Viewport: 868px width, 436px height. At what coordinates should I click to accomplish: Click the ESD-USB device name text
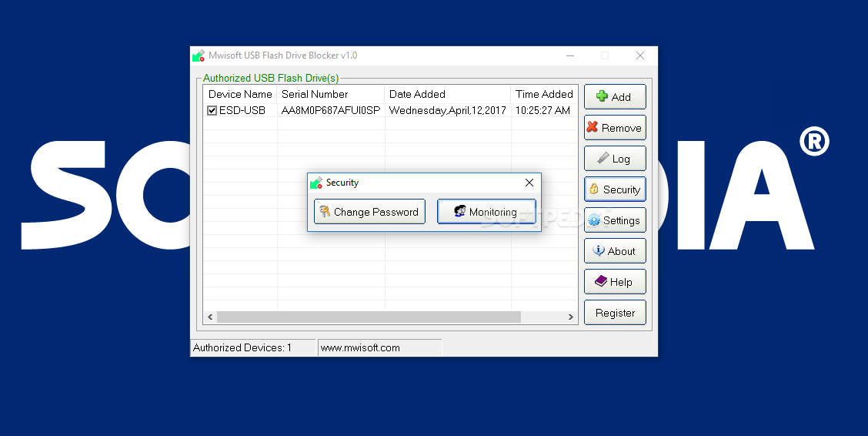point(242,110)
